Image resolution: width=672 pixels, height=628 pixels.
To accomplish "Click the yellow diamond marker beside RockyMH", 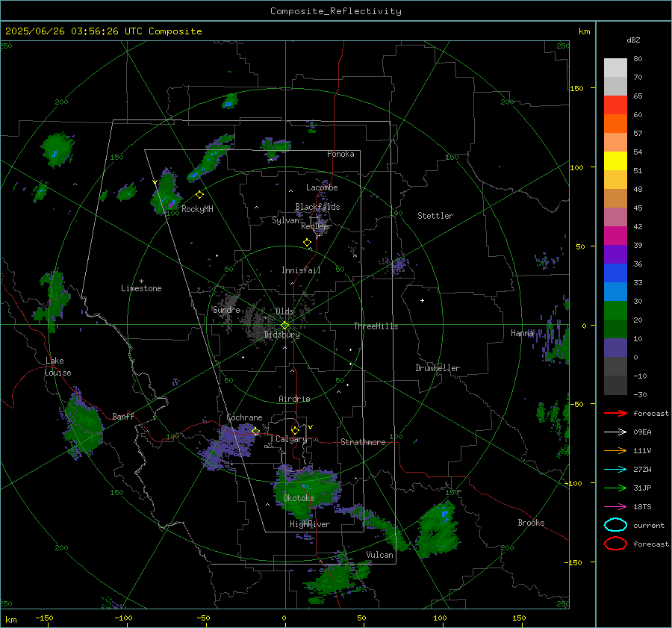I will coord(199,195).
